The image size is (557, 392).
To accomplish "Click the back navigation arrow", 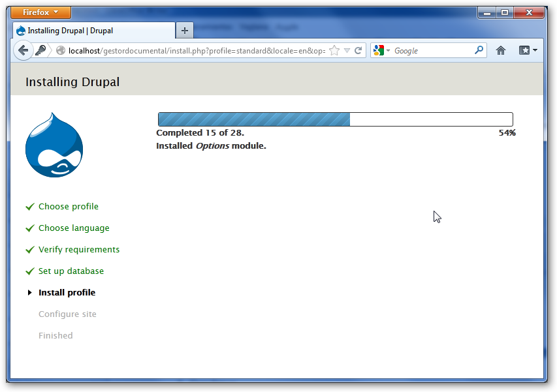I will (24, 50).
